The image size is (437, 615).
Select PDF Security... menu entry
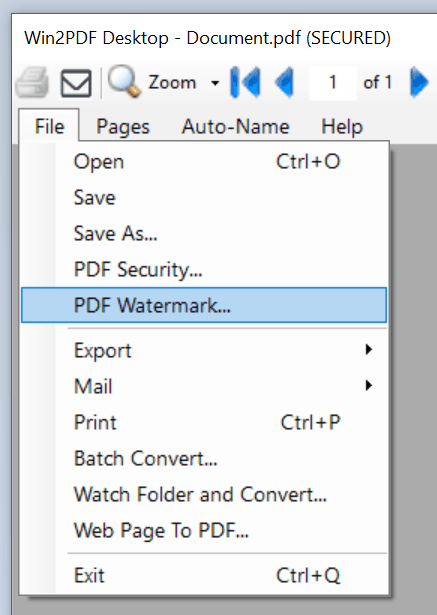[x=204, y=270]
